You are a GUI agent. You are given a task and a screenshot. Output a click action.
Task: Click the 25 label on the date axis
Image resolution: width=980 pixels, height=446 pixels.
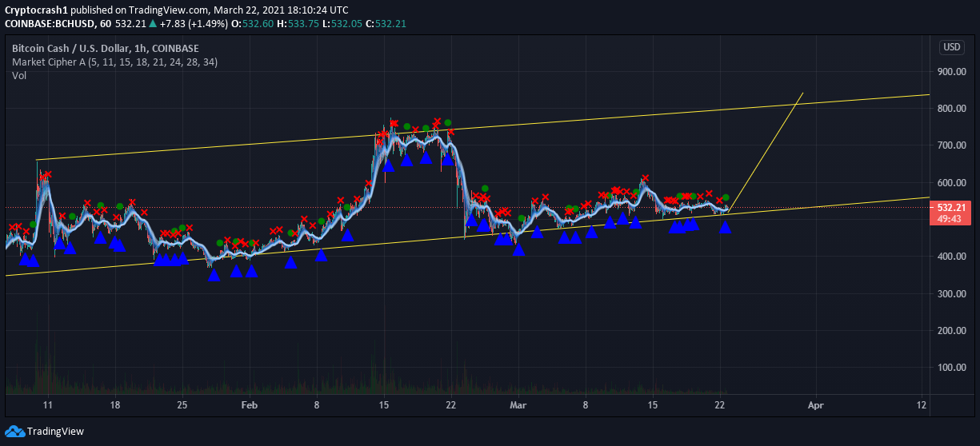[x=182, y=405]
